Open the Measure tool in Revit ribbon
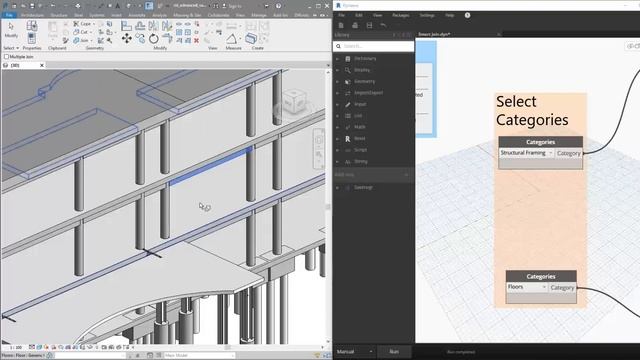The image size is (640, 360). (x=231, y=39)
